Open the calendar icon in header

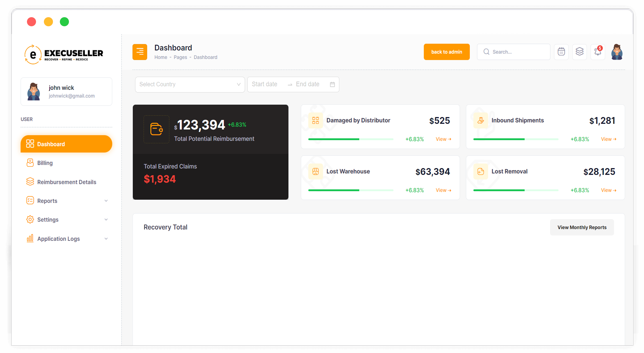561,52
